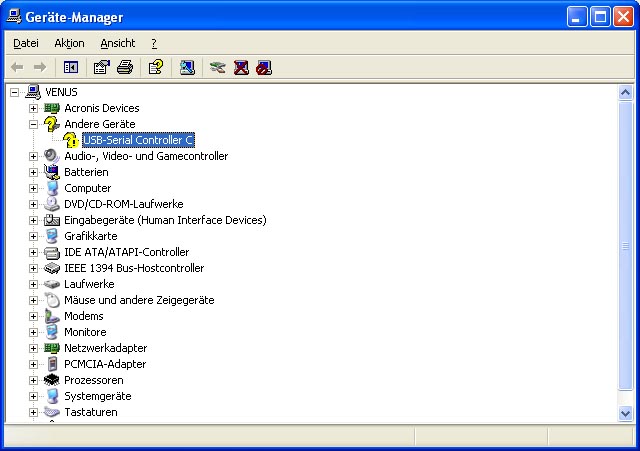Expand the Modems node
The image size is (640, 451).
(x=33, y=316)
